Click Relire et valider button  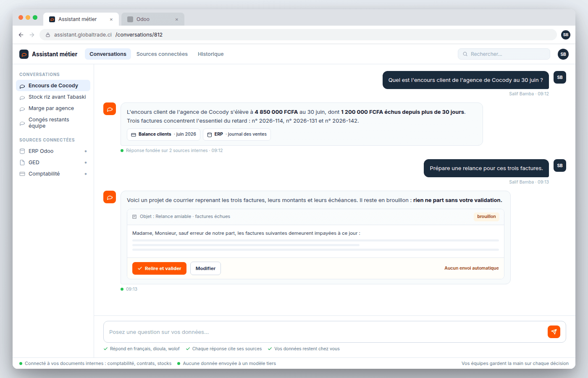tap(159, 268)
